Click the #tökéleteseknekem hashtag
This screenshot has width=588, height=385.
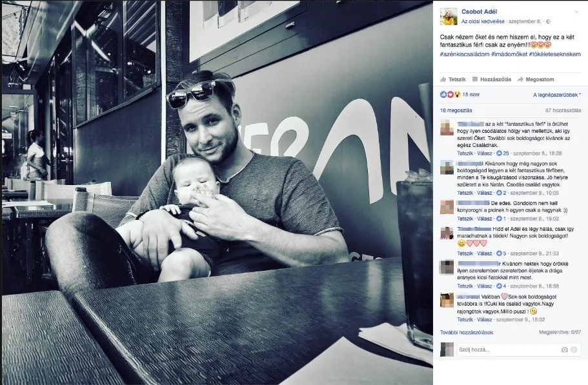pos(554,54)
